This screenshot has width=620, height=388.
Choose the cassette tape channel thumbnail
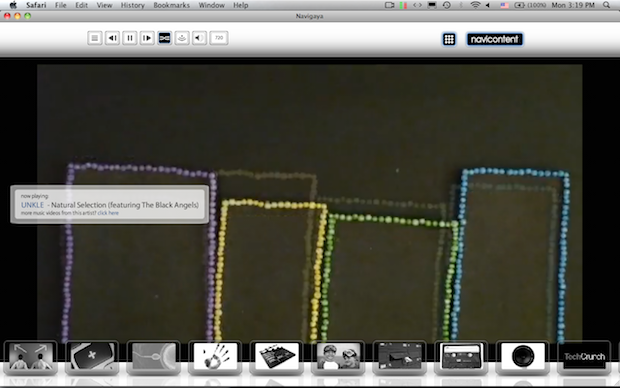[461, 357]
